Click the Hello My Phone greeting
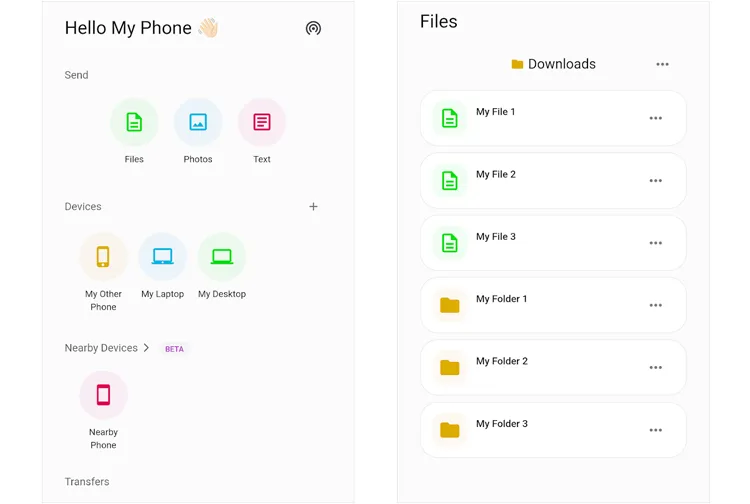 click(128, 28)
